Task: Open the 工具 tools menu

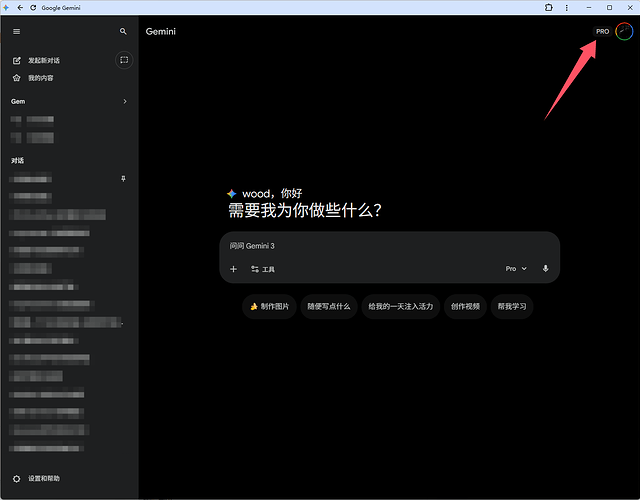Action: tap(263, 269)
